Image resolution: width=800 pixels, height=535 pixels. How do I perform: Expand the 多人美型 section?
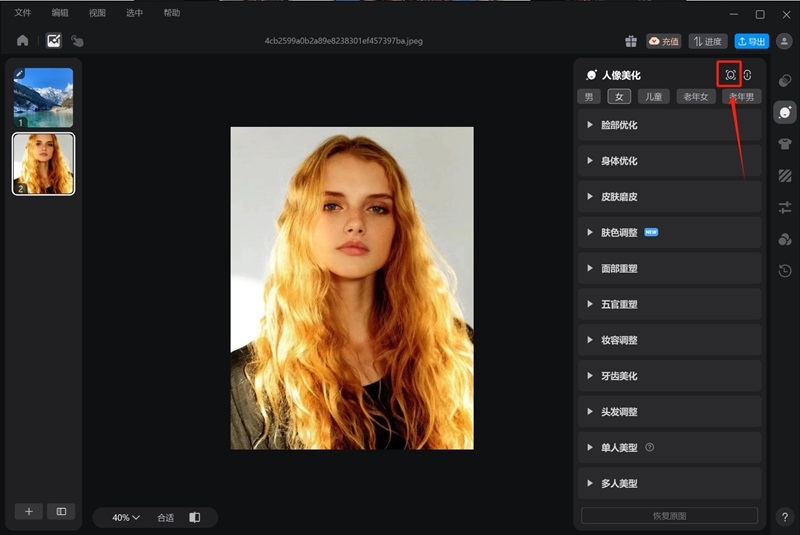tap(669, 483)
